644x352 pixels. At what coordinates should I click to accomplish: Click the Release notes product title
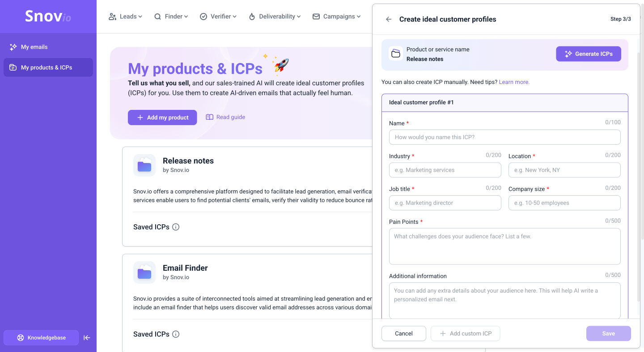pos(188,161)
